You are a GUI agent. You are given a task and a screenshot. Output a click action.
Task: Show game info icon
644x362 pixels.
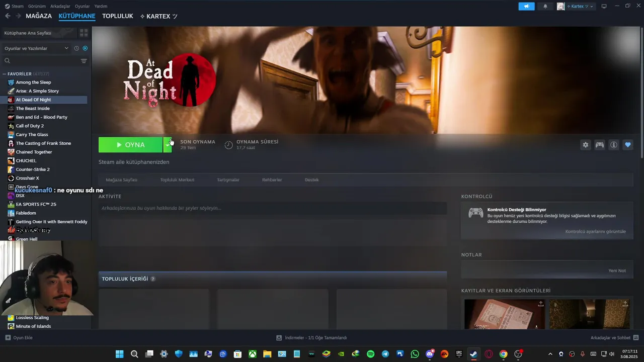point(614,145)
